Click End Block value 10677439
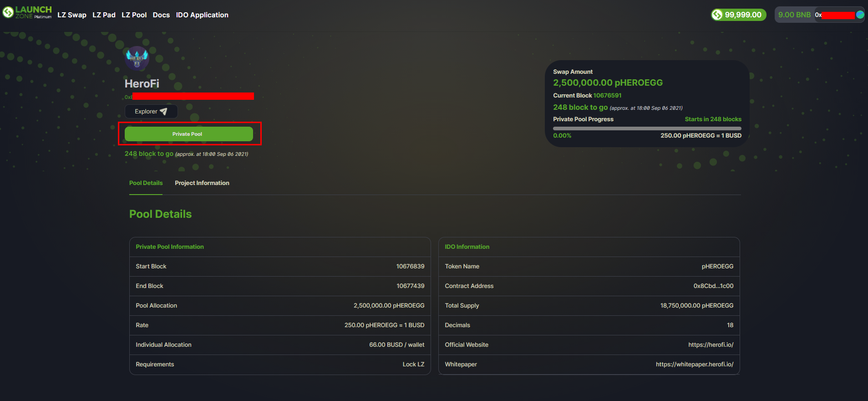The width and height of the screenshot is (868, 401). tap(410, 286)
